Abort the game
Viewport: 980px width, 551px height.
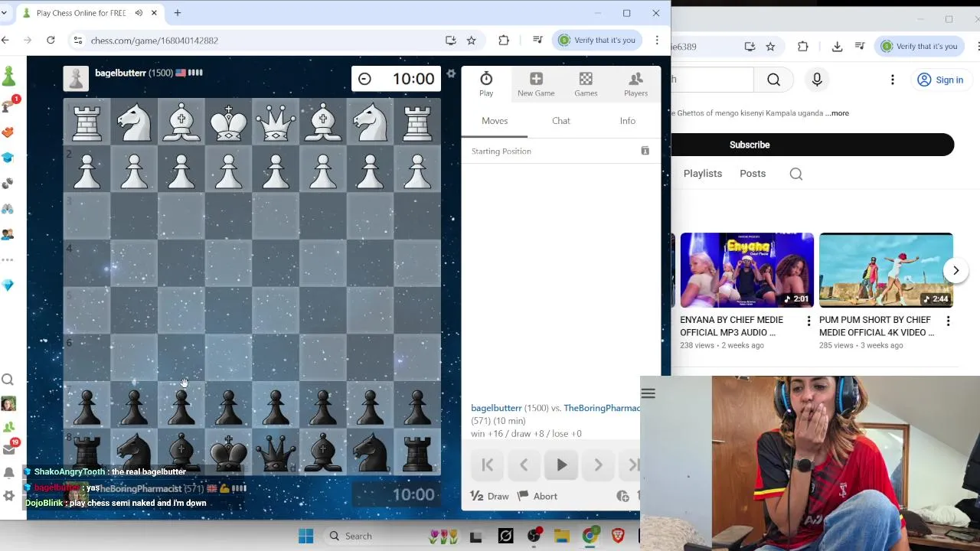(537, 496)
